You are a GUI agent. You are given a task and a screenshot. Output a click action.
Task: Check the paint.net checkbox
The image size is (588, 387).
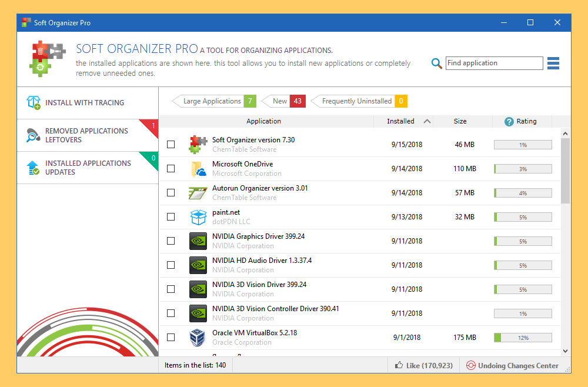click(171, 217)
